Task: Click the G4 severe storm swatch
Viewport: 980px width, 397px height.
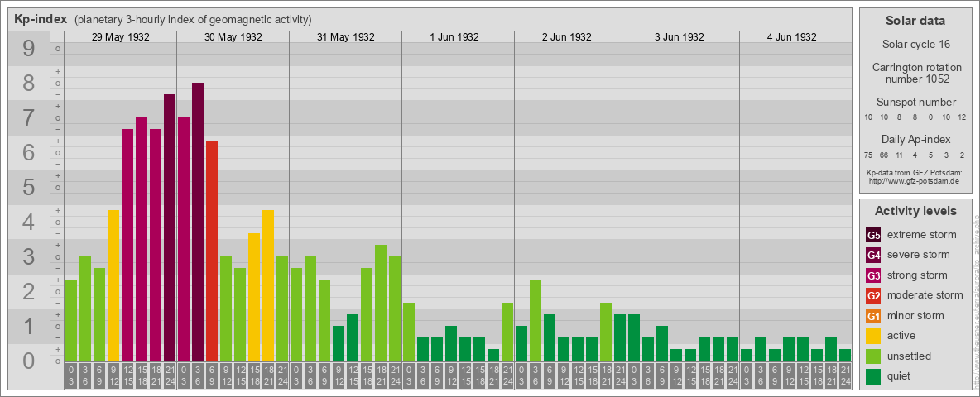Action: coord(873,255)
